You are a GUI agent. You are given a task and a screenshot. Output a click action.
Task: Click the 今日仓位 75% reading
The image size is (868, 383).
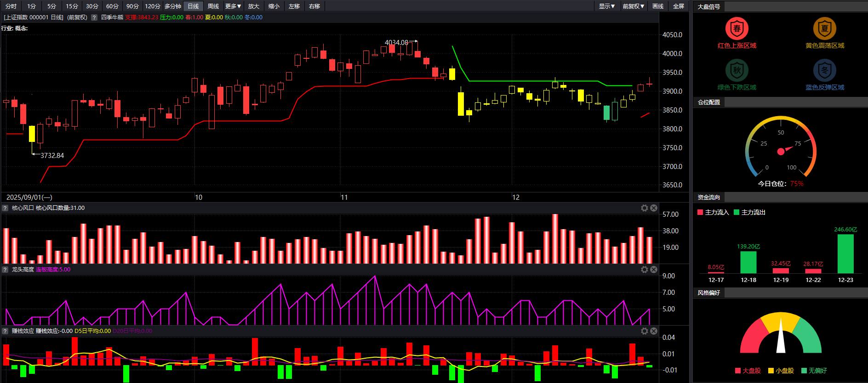pyautogui.click(x=781, y=184)
